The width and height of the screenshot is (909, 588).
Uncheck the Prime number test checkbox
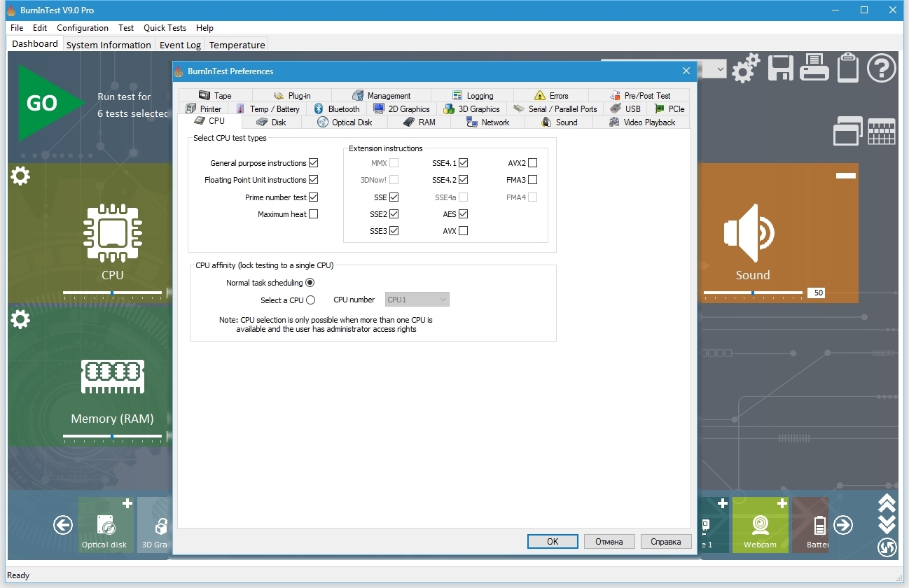click(x=313, y=197)
